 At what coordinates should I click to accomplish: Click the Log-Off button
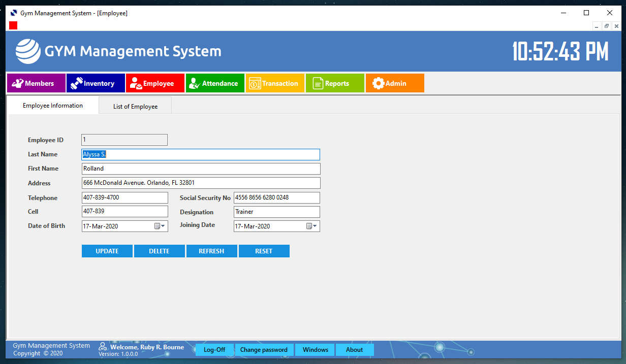pos(214,350)
